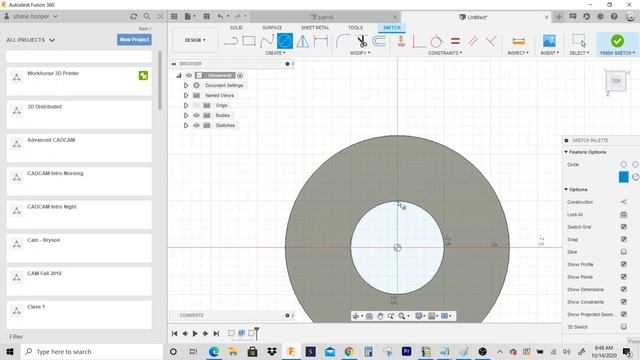Image resolution: width=640 pixels, height=360 pixels.
Task: Apply the Horizontal/Vertical constraint
Action: (x=401, y=41)
